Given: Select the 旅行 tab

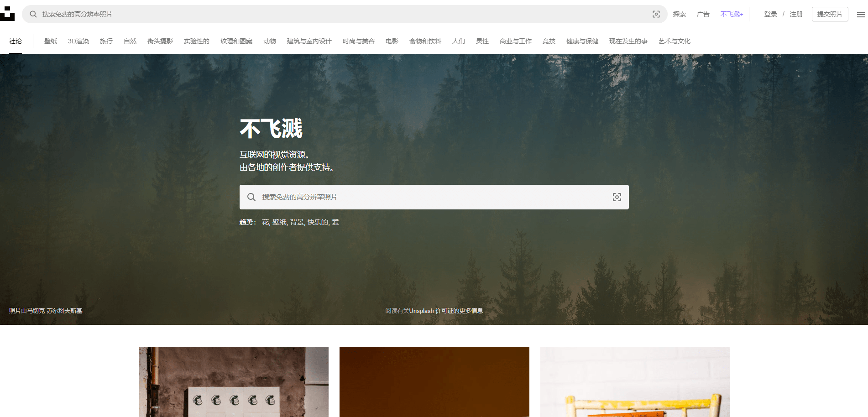Looking at the screenshot, I should tap(106, 41).
